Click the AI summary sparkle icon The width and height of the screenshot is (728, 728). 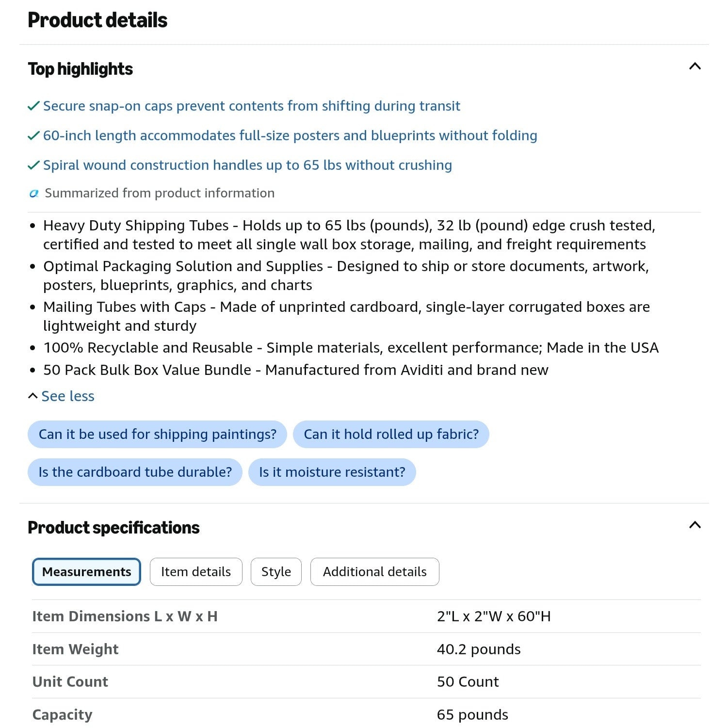(34, 194)
